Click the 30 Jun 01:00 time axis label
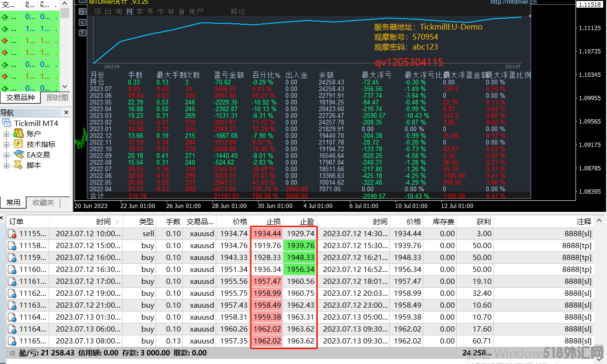This screenshot has height=364, width=607. [x=275, y=206]
